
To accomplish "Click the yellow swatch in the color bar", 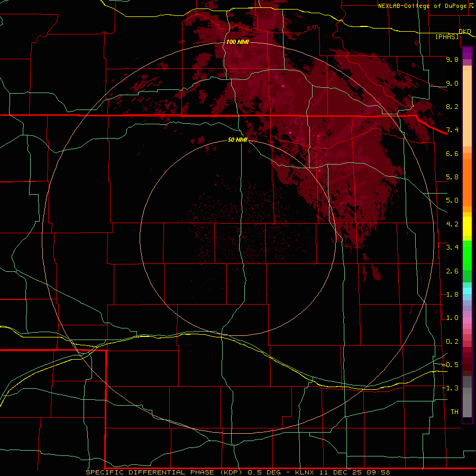I will (x=467, y=226).
